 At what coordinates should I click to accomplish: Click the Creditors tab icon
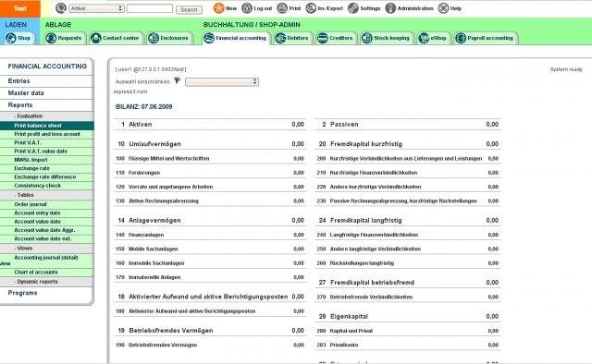point(323,38)
